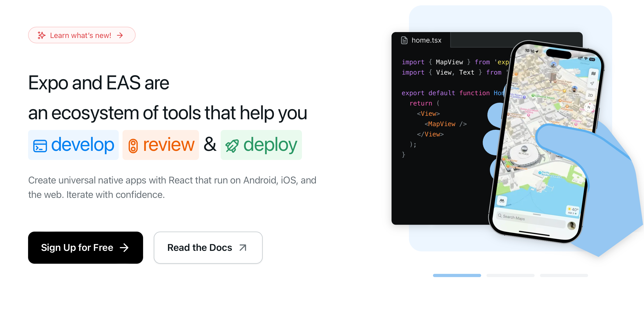This screenshot has width=644, height=322.
Task: Click the sparkle icon in the Learn banner
Action: 41,35
